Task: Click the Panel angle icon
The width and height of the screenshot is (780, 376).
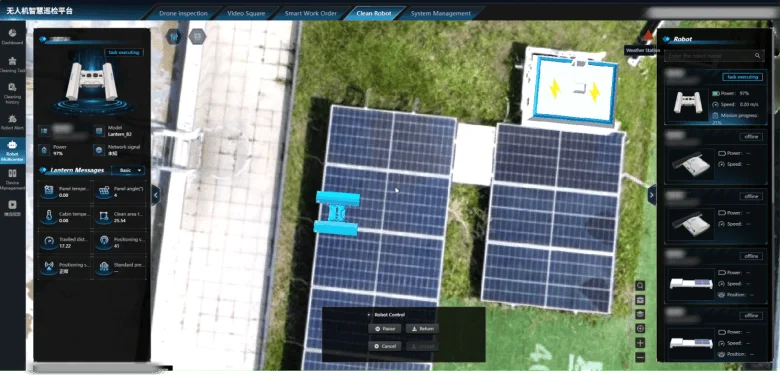Action: click(103, 190)
